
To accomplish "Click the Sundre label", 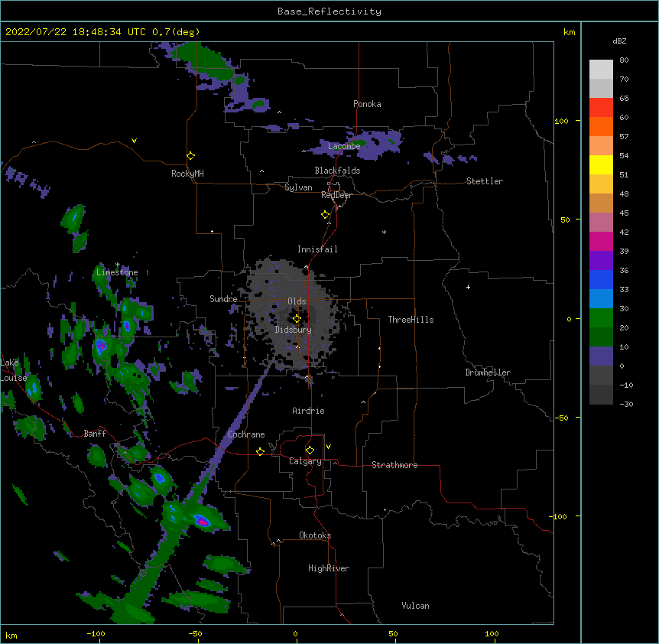I will point(223,299).
